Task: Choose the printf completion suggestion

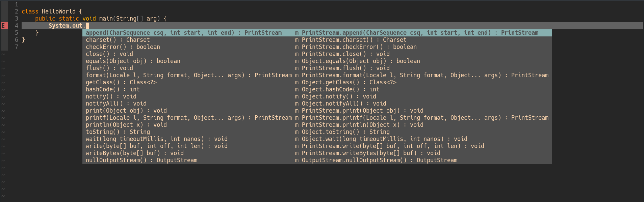Action: pyautogui.click(x=152, y=117)
